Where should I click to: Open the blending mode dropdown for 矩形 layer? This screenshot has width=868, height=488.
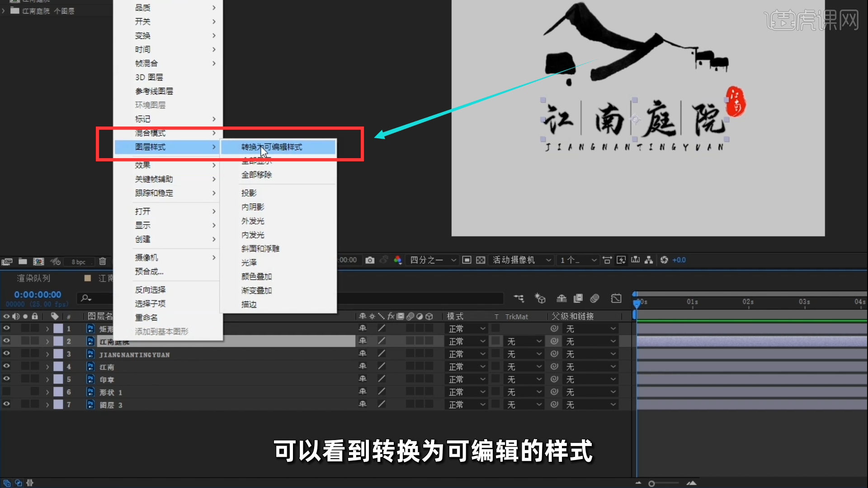pyautogui.click(x=466, y=328)
